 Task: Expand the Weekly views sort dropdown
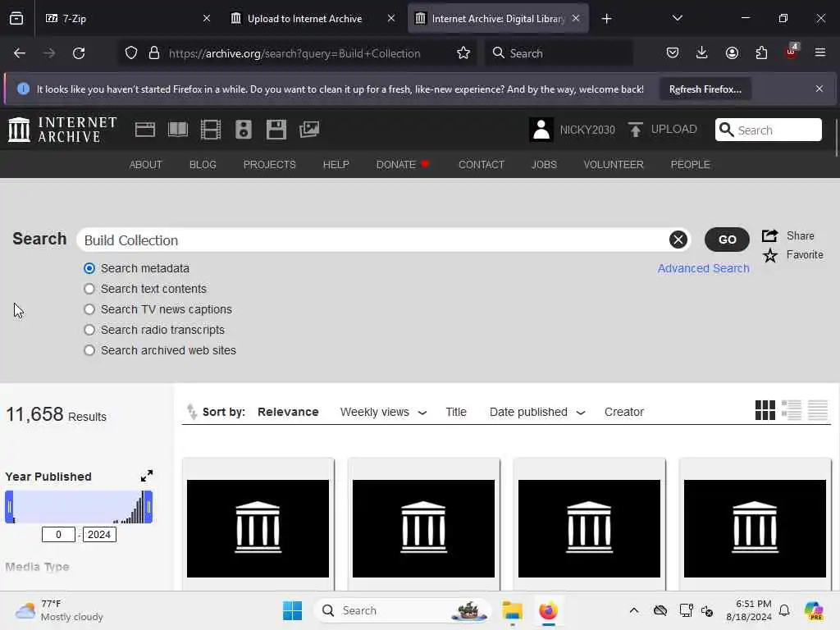point(422,413)
